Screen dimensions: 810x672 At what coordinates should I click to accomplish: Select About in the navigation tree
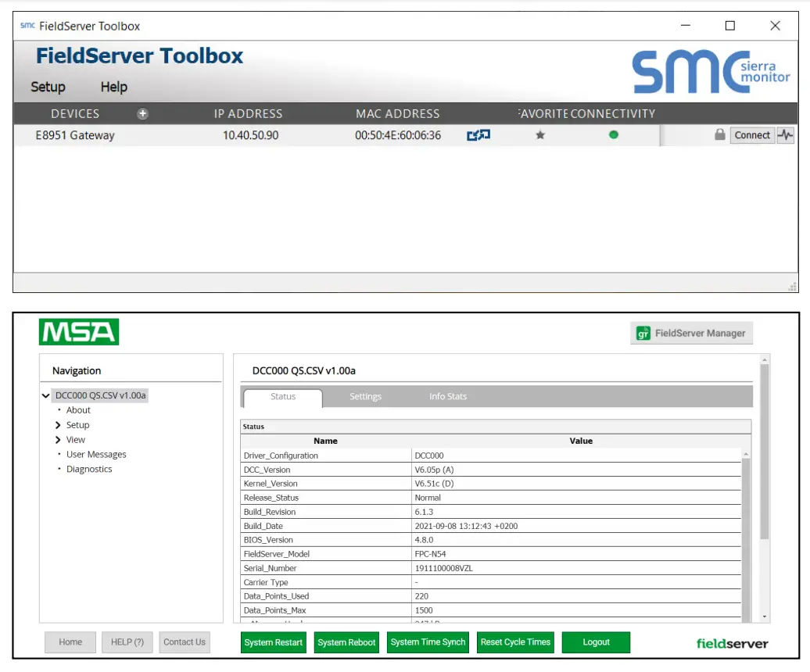coord(78,409)
